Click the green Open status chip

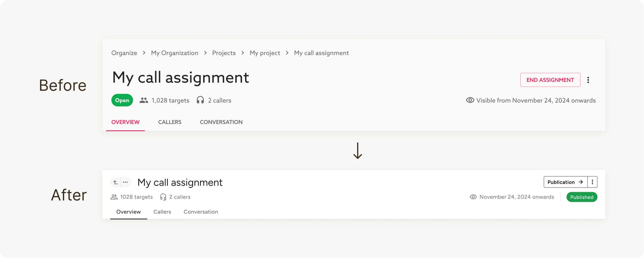tap(122, 100)
